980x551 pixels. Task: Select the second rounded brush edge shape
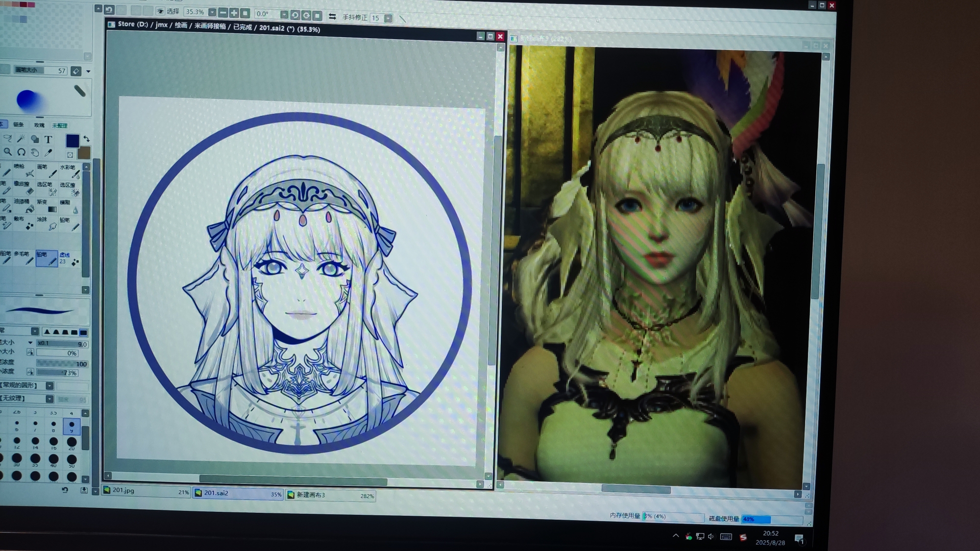click(x=56, y=332)
